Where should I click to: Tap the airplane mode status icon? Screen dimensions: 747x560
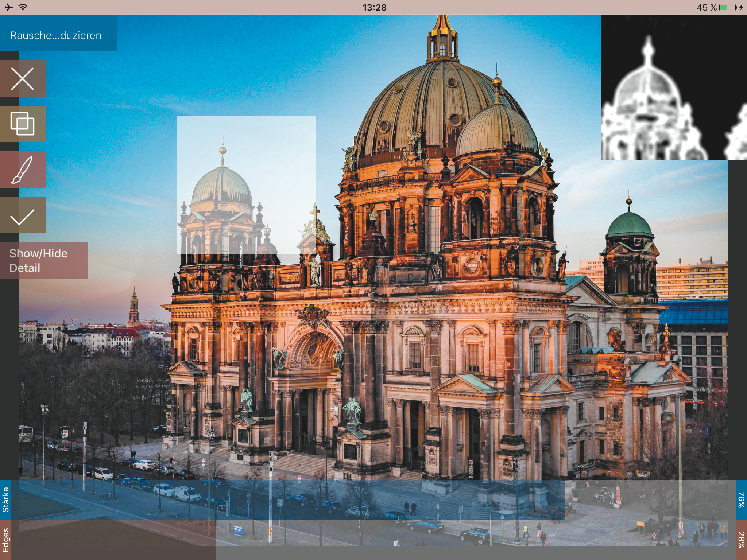coord(9,7)
